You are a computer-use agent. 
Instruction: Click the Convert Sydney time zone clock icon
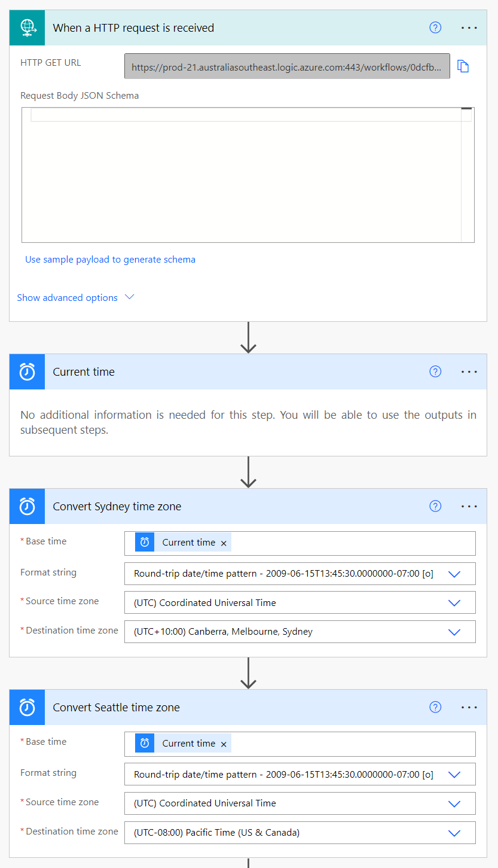click(27, 506)
